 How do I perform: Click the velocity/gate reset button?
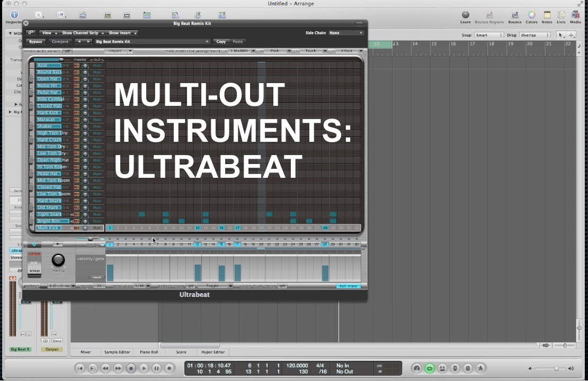click(x=97, y=277)
